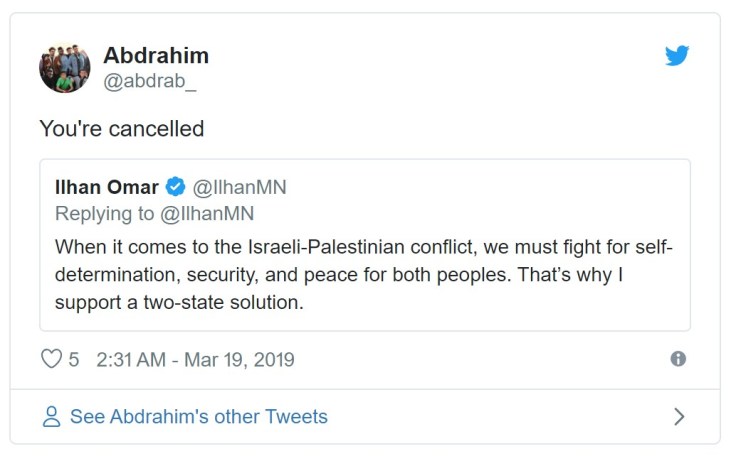Click the "You're cancelled" tweet text
The image size is (736, 456).
pos(121,129)
